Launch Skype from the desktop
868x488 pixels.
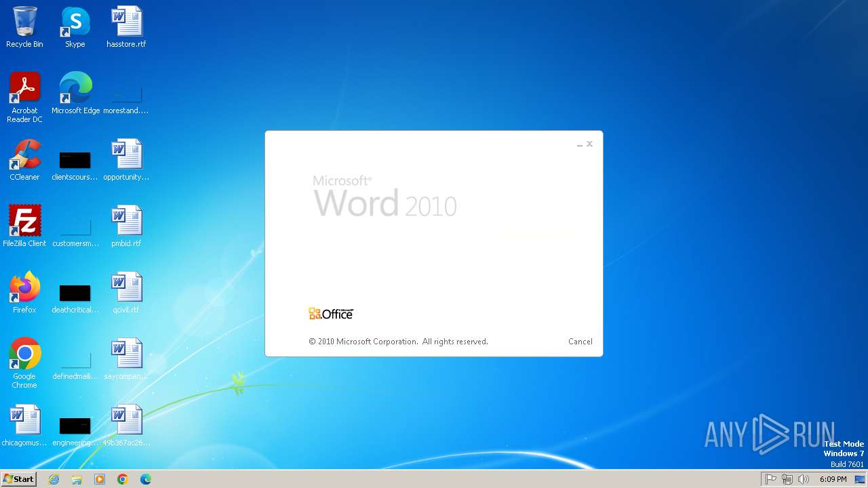coord(75,27)
